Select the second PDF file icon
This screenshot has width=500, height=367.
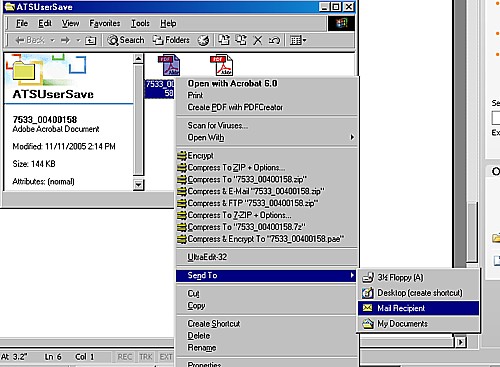222,65
